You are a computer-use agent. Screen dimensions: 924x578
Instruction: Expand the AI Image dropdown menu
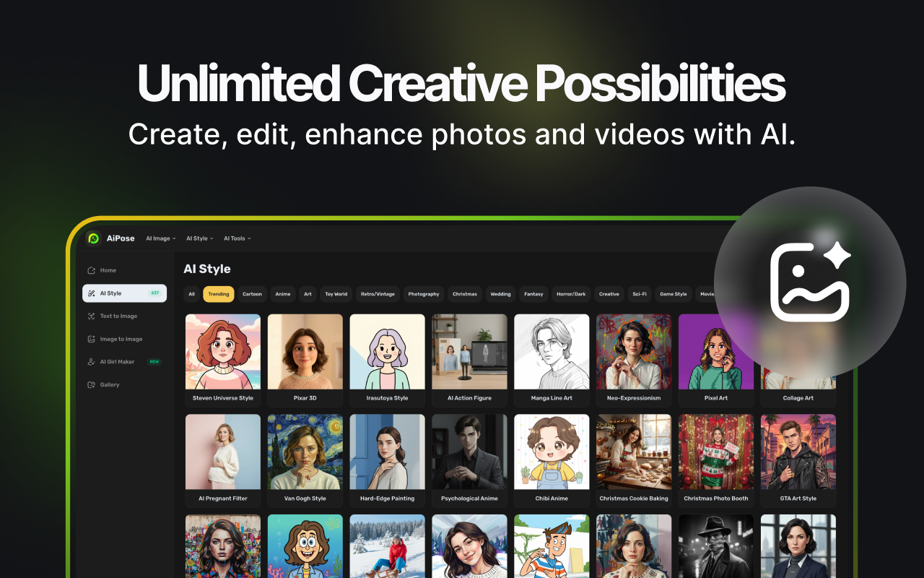(x=160, y=238)
